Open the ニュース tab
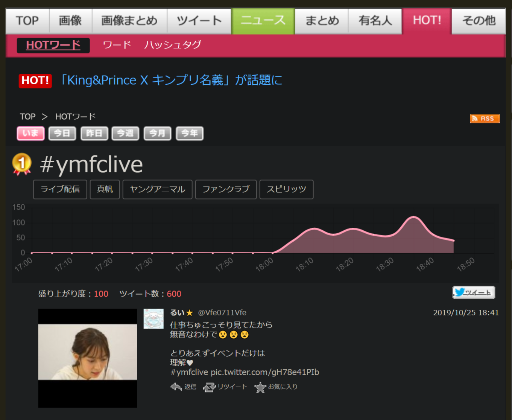Image resolution: width=512 pixels, height=420 pixels. tap(263, 21)
